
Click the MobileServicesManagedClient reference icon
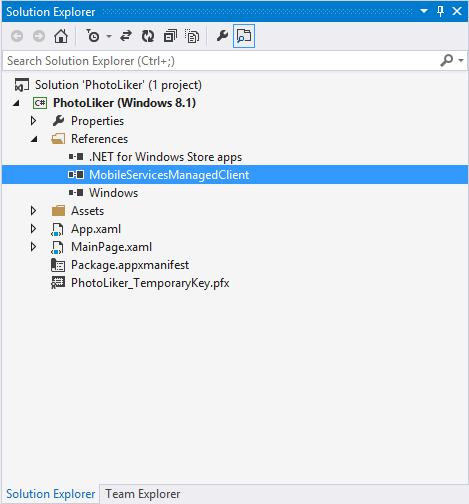point(76,175)
